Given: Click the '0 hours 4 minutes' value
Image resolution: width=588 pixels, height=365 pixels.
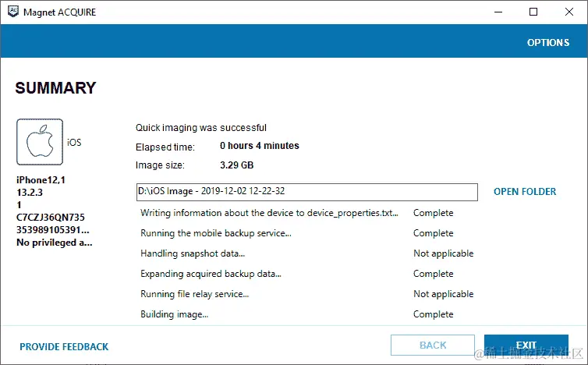Looking at the screenshot, I should coord(260,146).
